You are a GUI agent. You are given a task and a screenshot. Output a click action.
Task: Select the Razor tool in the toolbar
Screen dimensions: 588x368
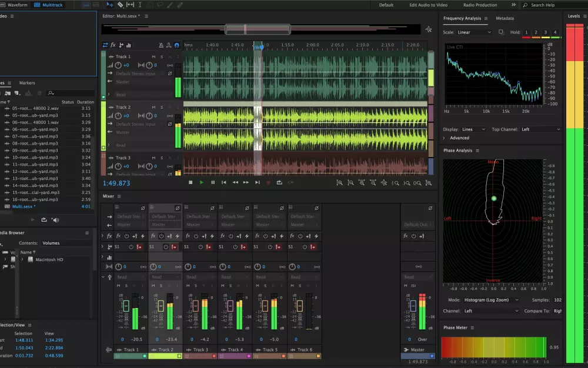pos(120,5)
